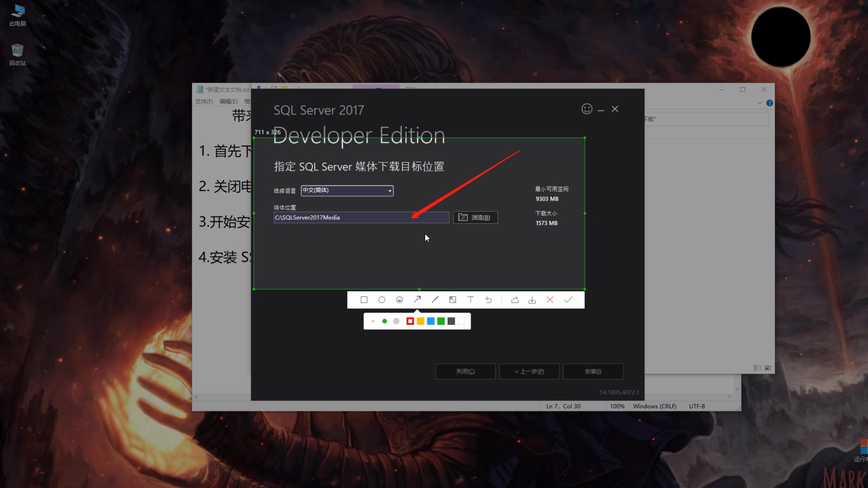Image resolution: width=868 pixels, height=488 pixels.
Task: Minimize the Explorer window
Action: click(722, 89)
